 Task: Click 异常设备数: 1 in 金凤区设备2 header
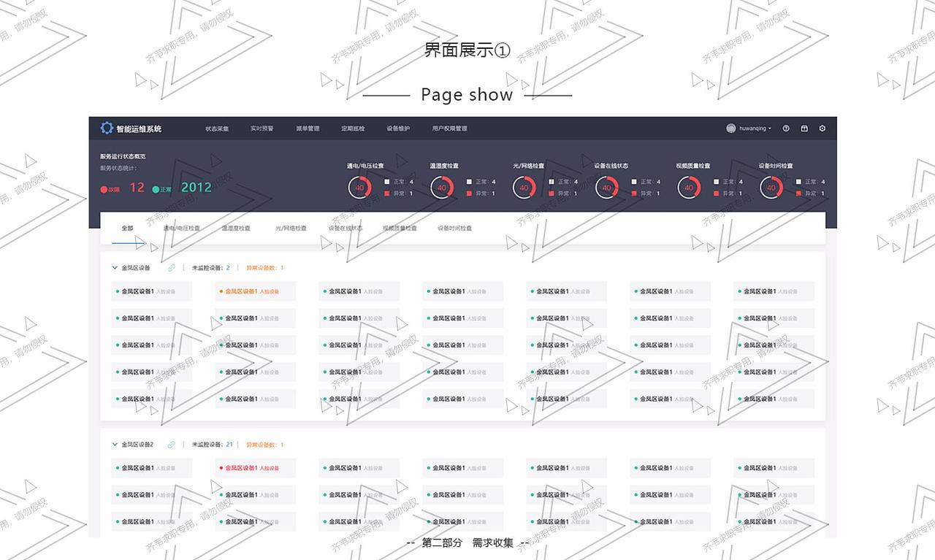click(x=264, y=445)
